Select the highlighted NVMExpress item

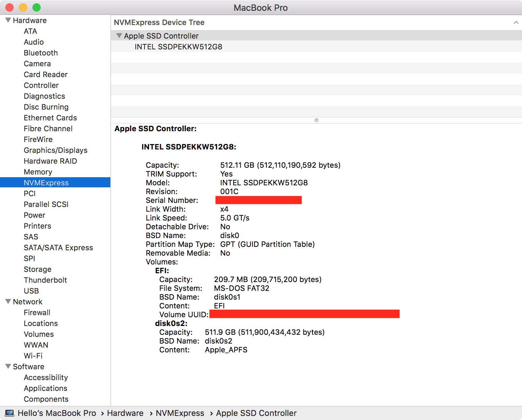pyautogui.click(x=55, y=183)
